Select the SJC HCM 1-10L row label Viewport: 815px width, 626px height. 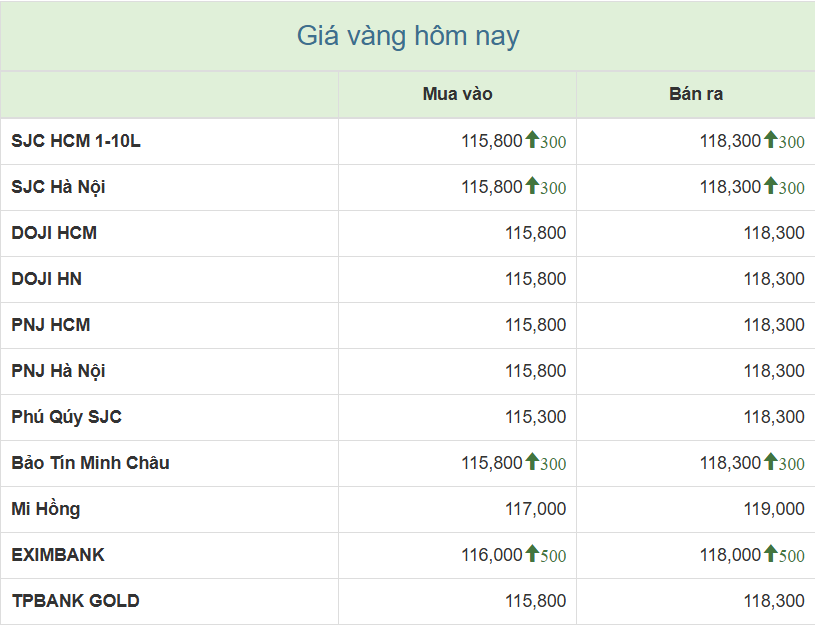76,141
